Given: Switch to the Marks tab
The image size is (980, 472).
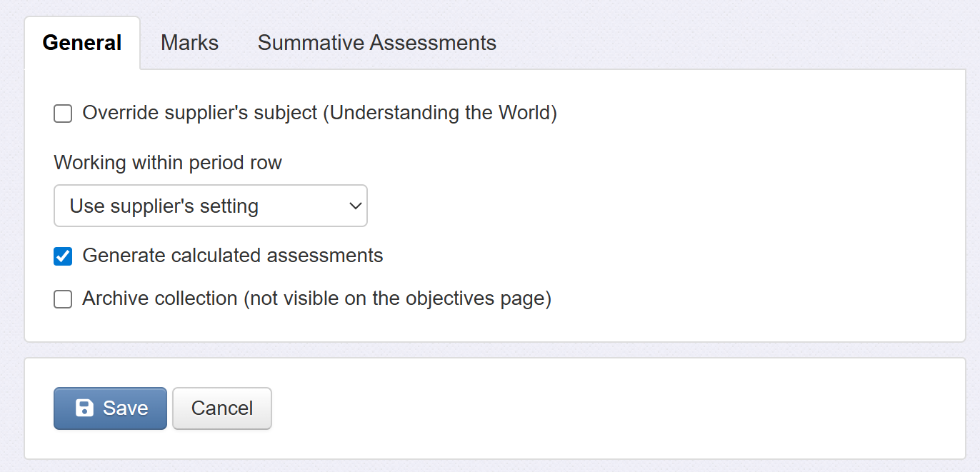Looking at the screenshot, I should 189,43.
